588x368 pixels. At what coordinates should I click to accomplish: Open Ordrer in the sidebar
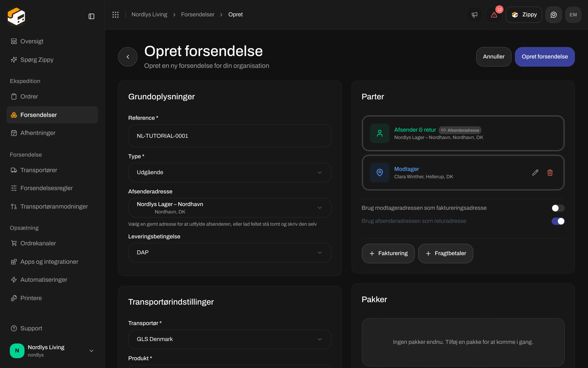(x=52, y=96)
